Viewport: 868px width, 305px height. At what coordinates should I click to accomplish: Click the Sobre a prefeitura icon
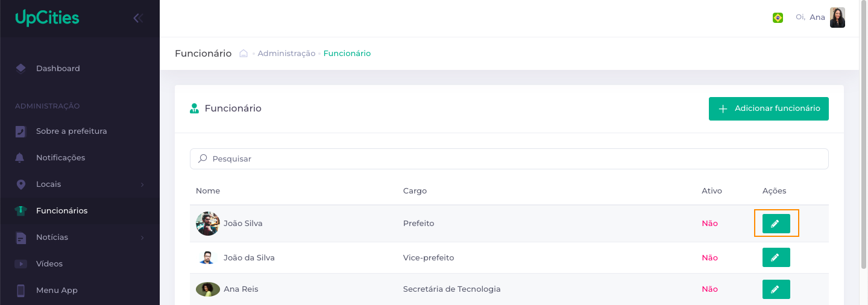[x=20, y=131]
